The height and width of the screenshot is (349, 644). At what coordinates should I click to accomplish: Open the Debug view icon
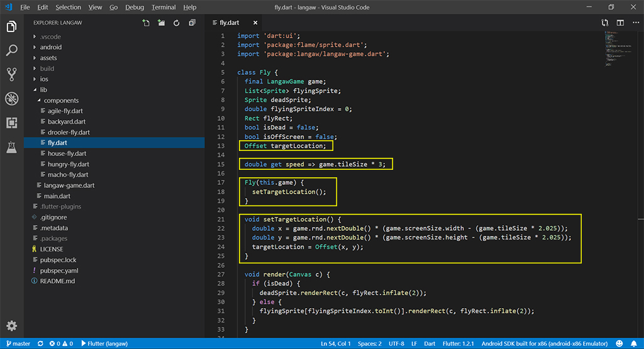11,98
